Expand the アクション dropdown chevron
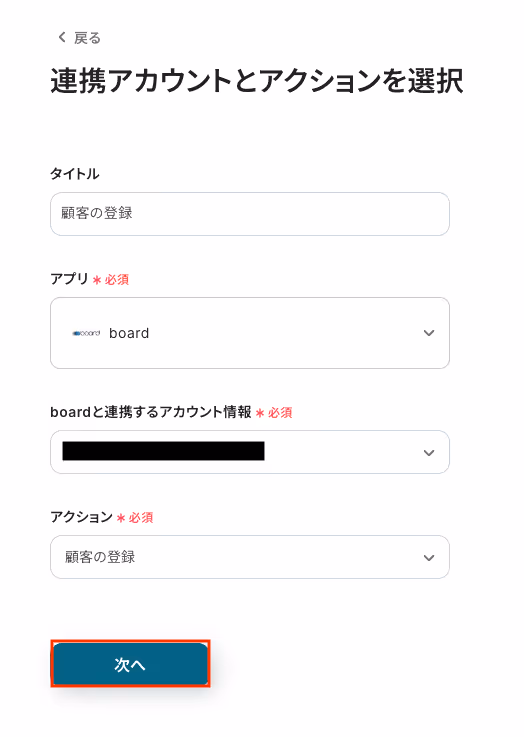 (x=429, y=558)
